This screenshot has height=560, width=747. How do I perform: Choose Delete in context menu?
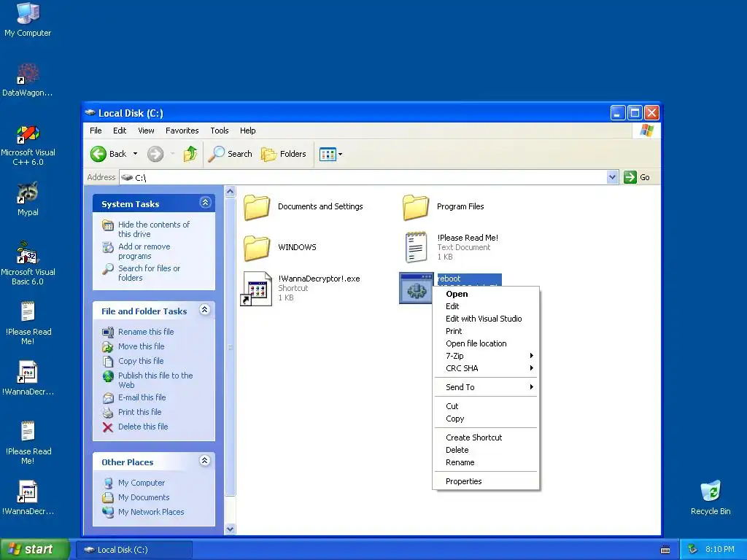coord(486,450)
